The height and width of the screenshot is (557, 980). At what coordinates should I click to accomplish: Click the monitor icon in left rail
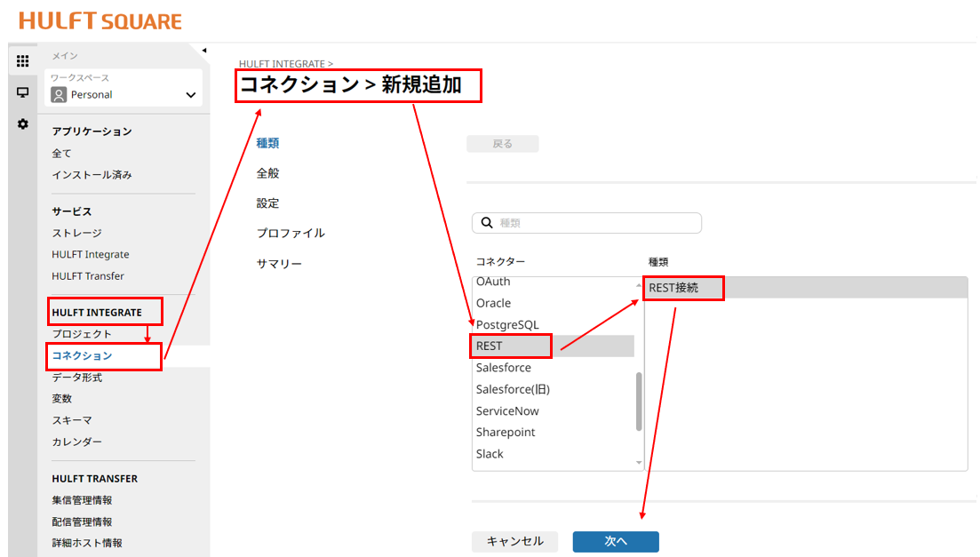point(22,92)
